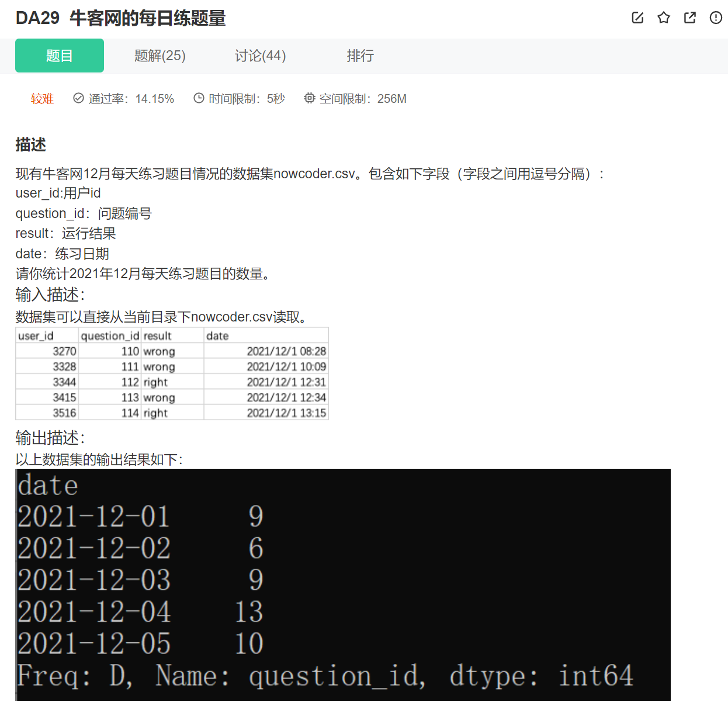Screen dimensions: 728x709
Task: Click the 请你统计2021年12月 instruction sentence
Action: tap(144, 274)
